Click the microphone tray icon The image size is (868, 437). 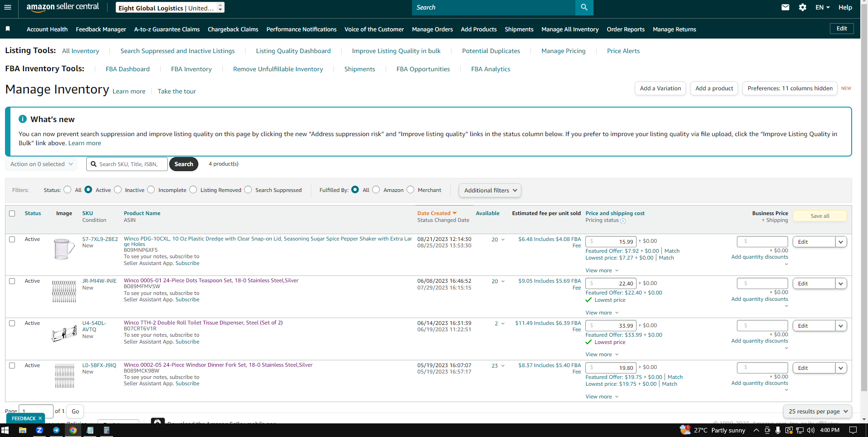coord(778,430)
